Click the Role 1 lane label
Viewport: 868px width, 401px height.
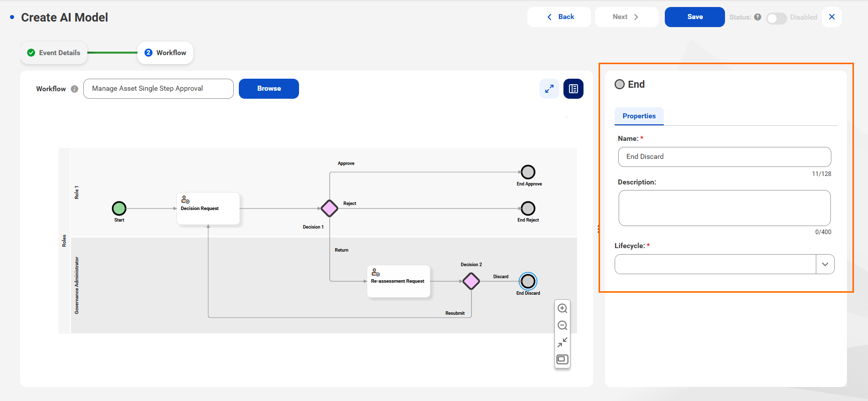coord(77,192)
